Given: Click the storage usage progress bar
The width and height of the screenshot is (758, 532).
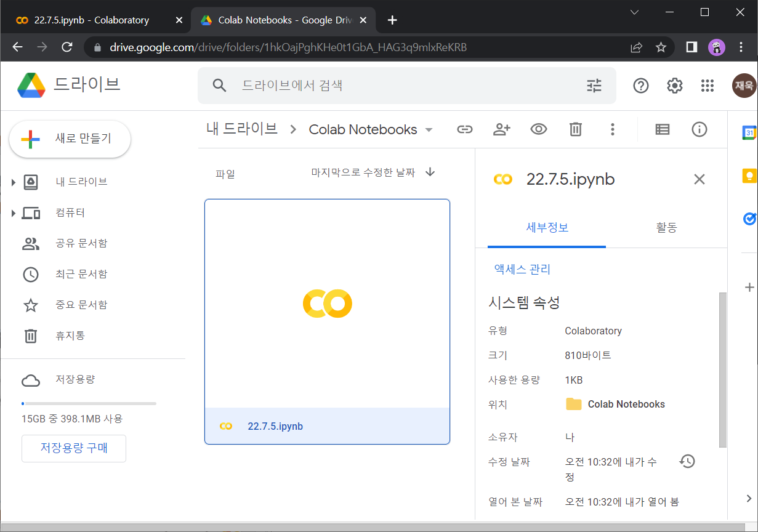Looking at the screenshot, I should pyautogui.click(x=89, y=403).
